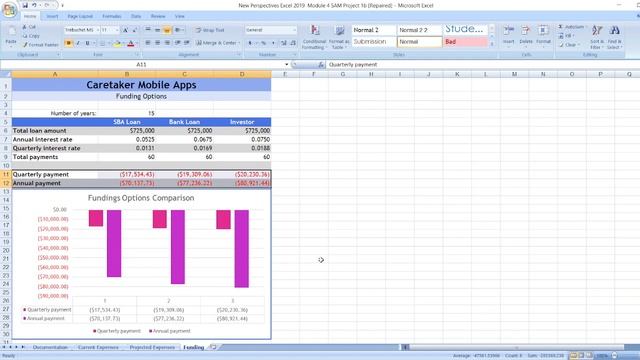
Task: Open Find & Select menu
Action: point(615,37)
